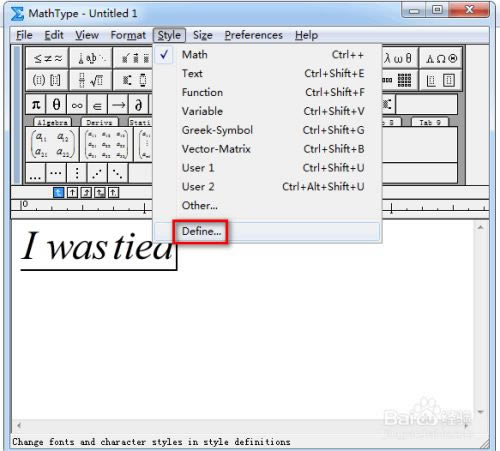Open the uppercase Greek letters palette
This screenshot has height=451, width=500.
(x=441, y=58)
